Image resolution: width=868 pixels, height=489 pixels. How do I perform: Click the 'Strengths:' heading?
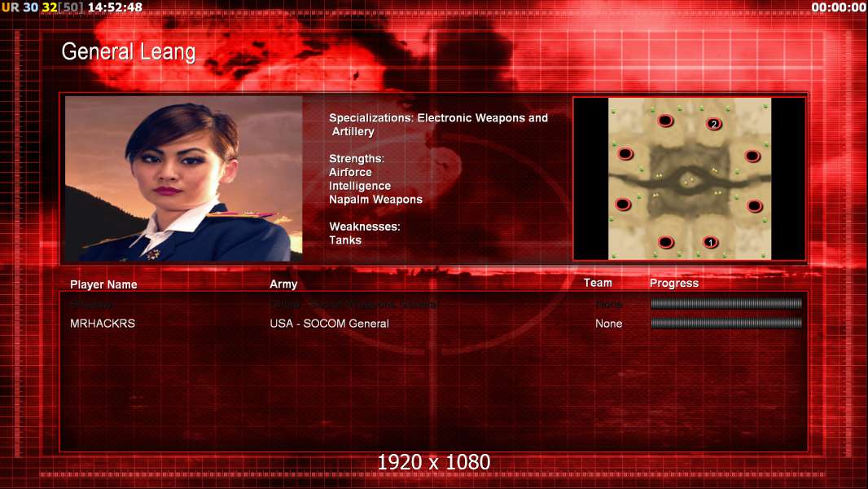point(357,158)
